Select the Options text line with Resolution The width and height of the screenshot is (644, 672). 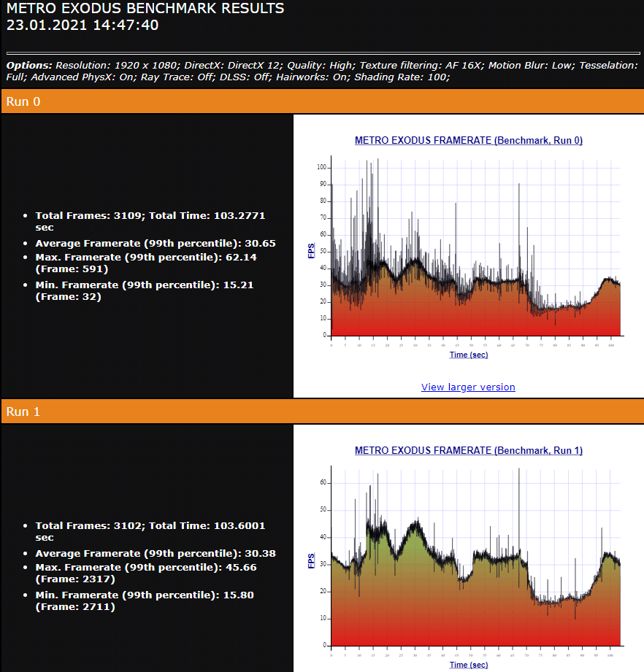coord(323,72)
